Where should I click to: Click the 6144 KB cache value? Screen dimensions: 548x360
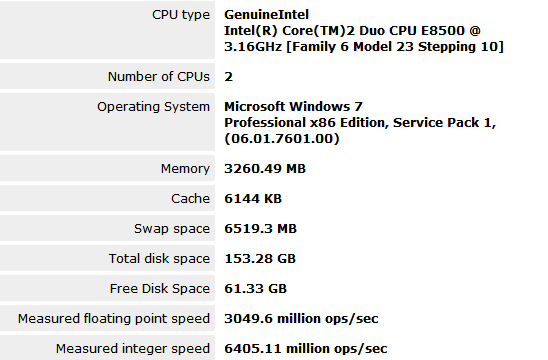click(253, 199)
